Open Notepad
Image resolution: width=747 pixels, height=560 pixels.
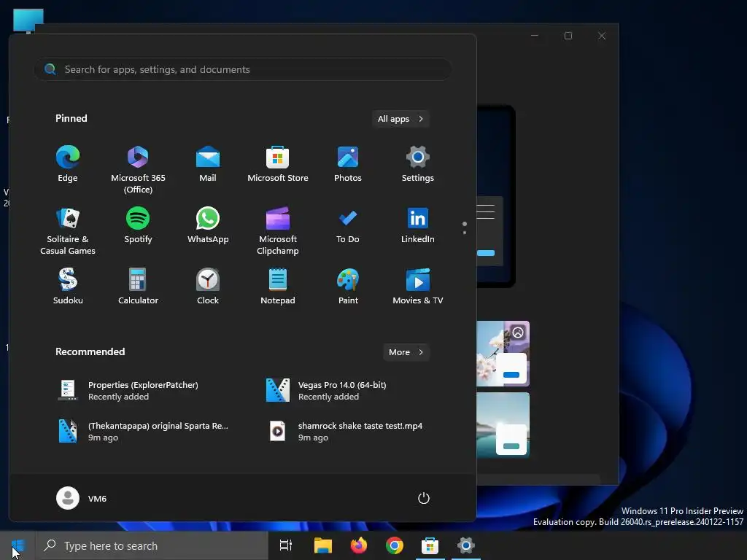pos(278,287)
